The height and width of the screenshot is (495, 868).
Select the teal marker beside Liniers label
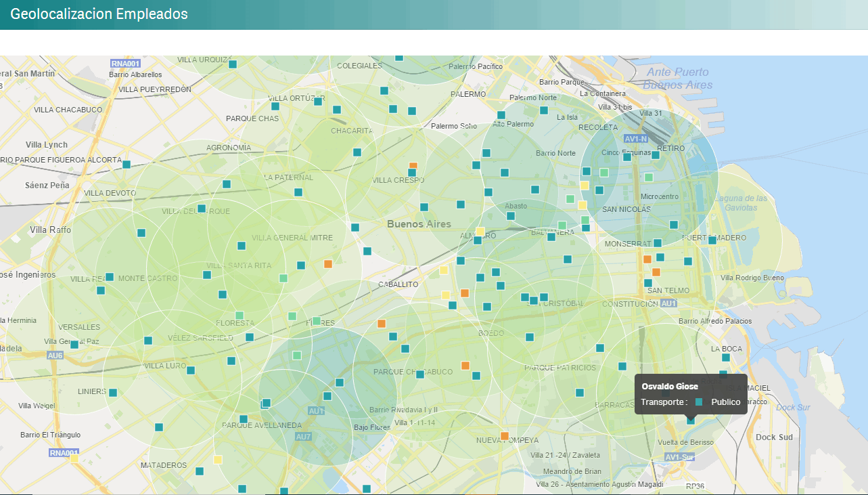[113, 392]
